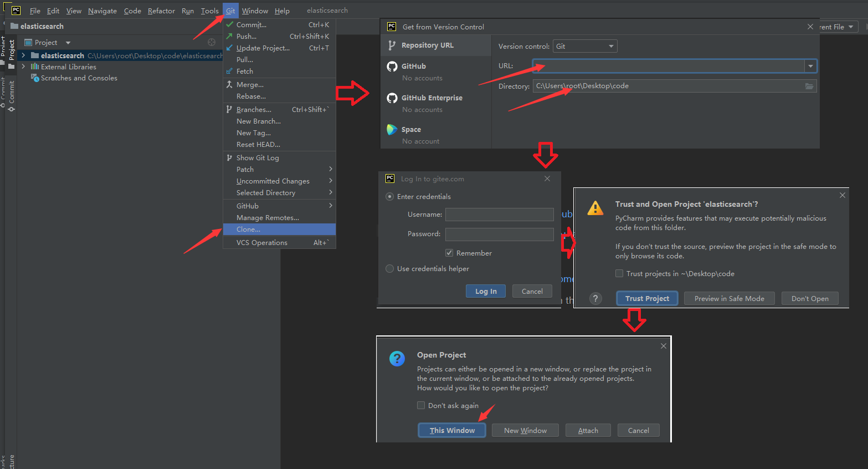This screenshot has width=868, height=469.
Task: Expand the GitHub submenu in the Git menu
Action: 331,206
